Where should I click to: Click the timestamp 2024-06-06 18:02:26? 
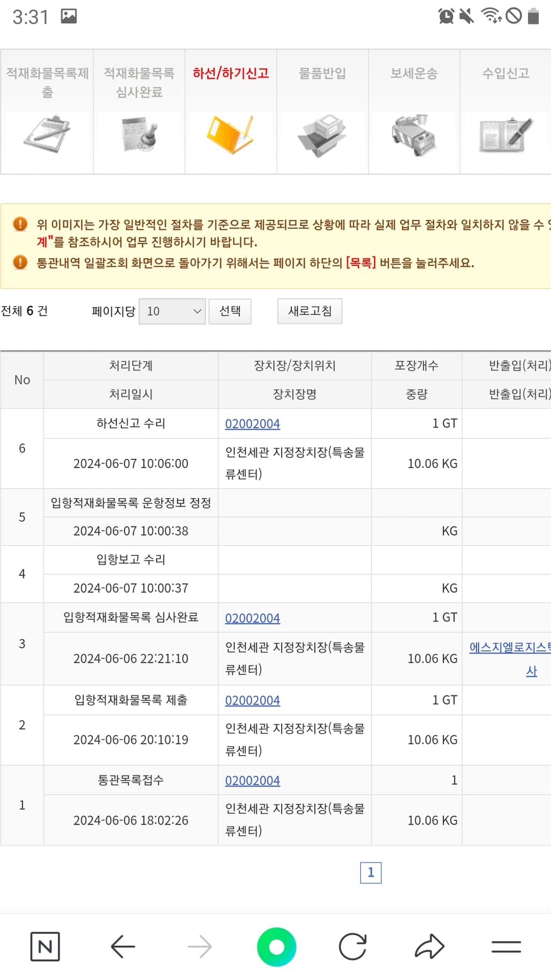(131, 820)
